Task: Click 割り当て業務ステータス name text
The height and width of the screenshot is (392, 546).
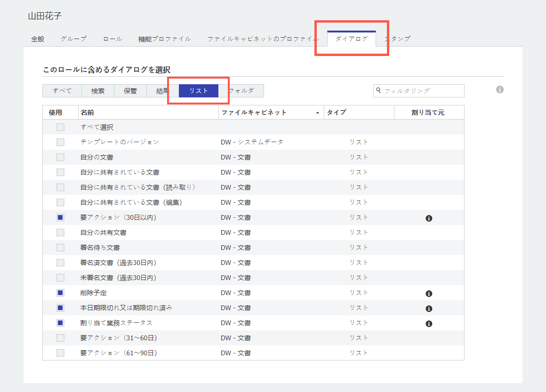Action: pos(116,323)
